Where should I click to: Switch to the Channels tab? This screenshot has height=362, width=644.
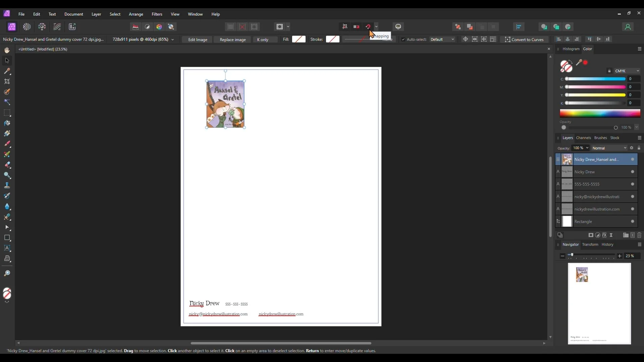tap(583, 138)
